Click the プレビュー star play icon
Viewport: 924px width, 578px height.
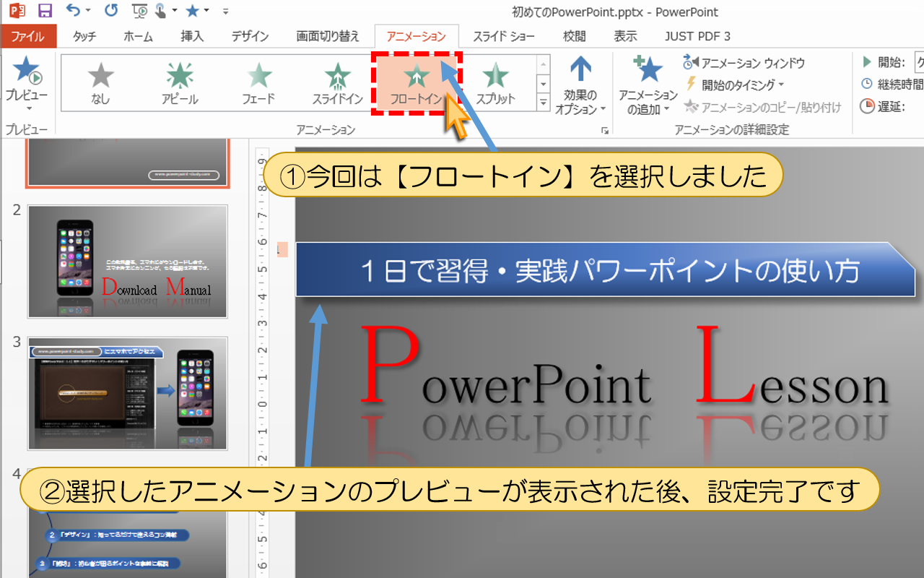pos(27,70)
